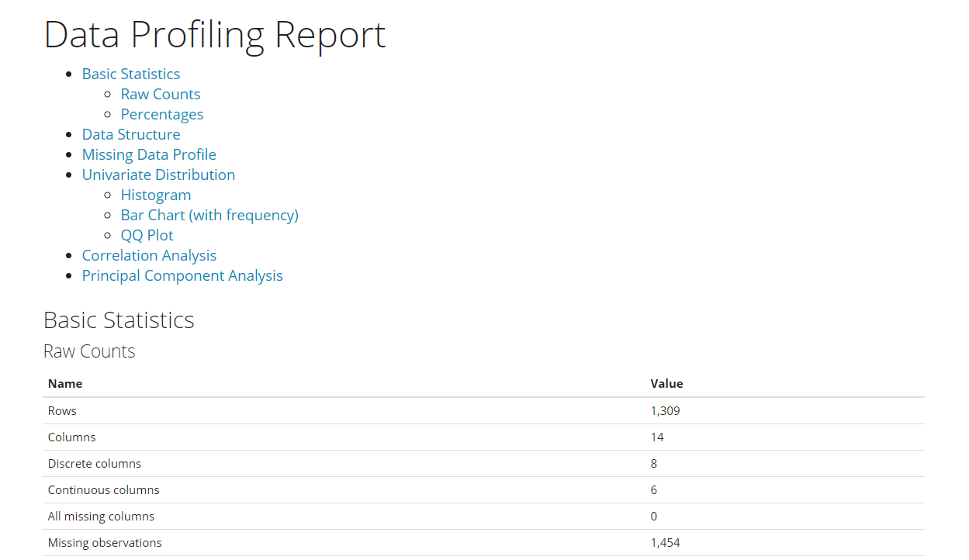Select the Missing observations value 1,454
969x560 pixels.
pos(665,542)
